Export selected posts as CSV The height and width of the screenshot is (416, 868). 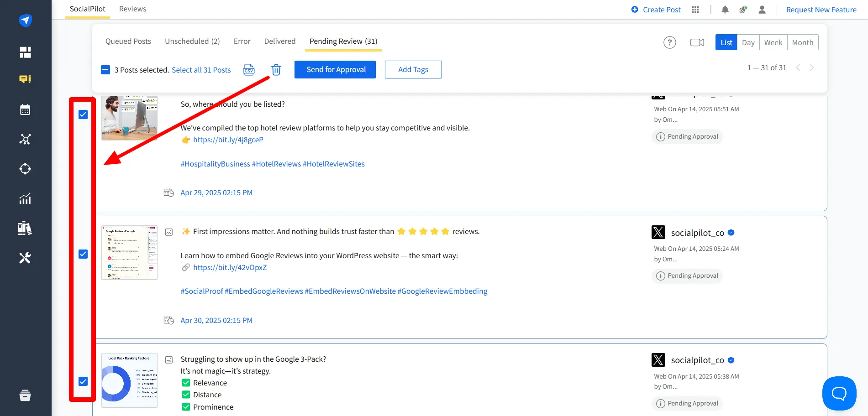coord(249,70)
